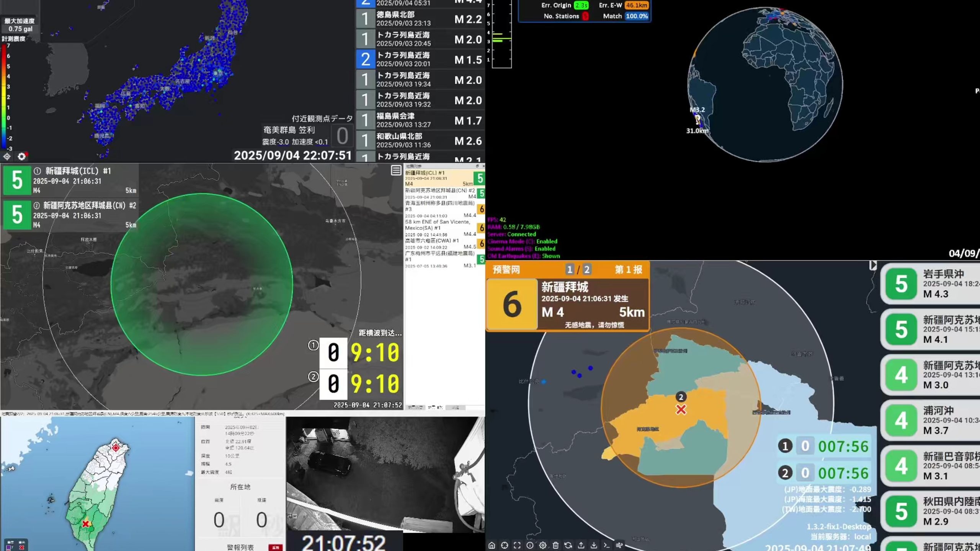The image size is (980, 551).
Task: Open settings via the gear icon on the Japan intensity map
Action: [21, 156]
